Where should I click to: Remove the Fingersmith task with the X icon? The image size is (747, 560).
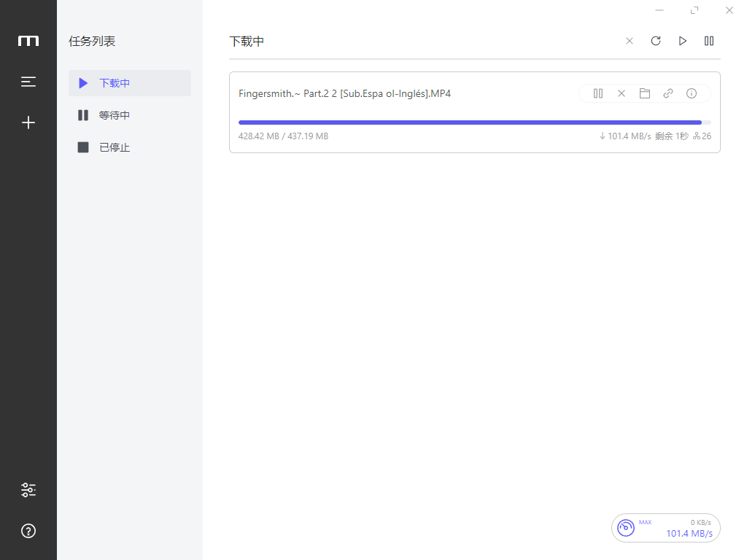click(622, 93)
